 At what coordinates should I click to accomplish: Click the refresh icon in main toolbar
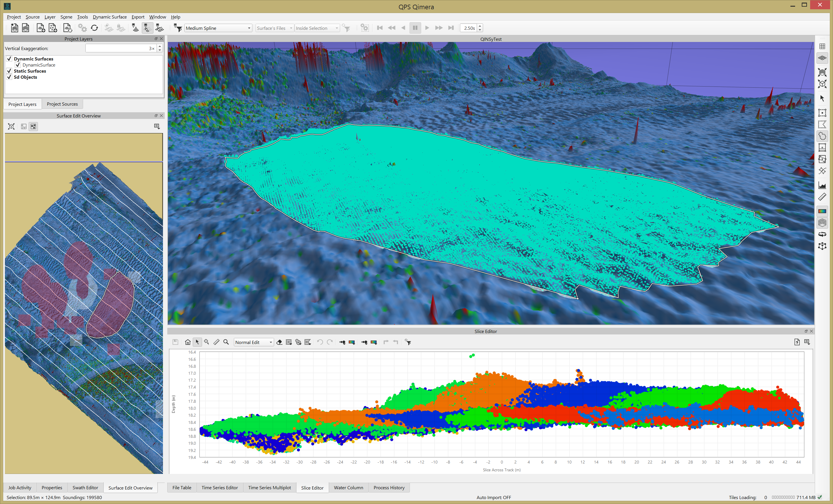[x=94, y=28]
